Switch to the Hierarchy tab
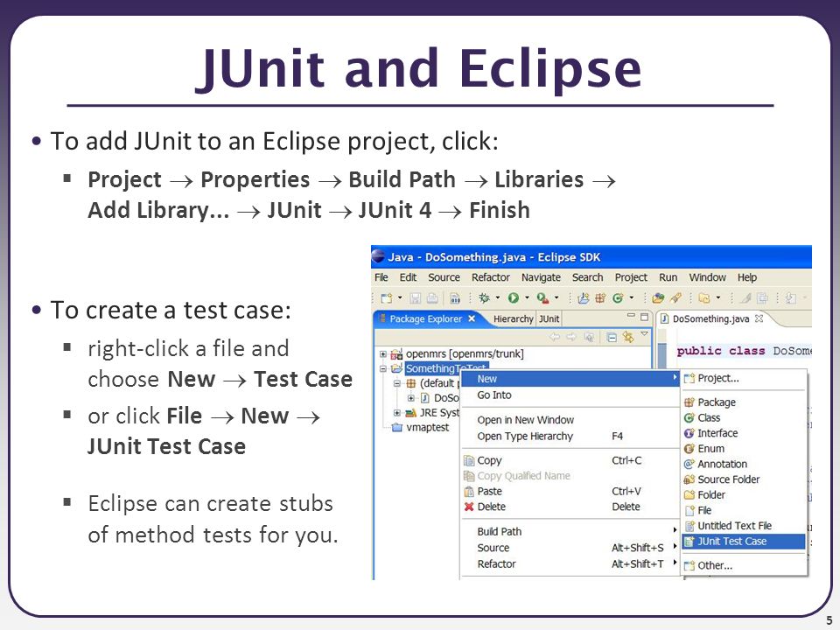The height and width of the screenshot is (630, 840). (x=514, y=318)
